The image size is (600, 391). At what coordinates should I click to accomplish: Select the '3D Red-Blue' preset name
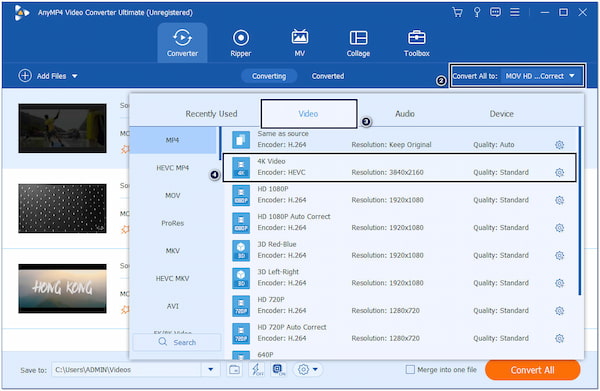(277, 244)
